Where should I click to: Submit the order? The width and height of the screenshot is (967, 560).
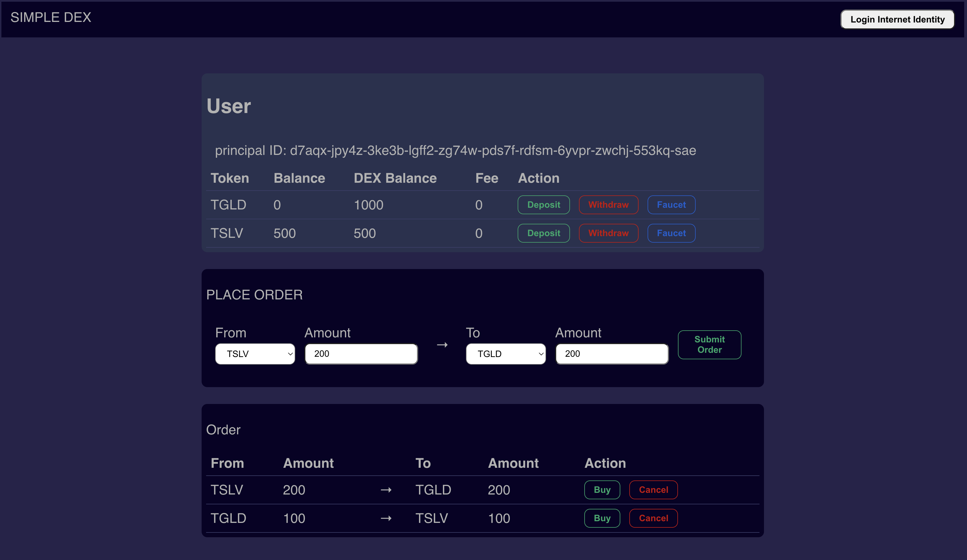[709, 344]
